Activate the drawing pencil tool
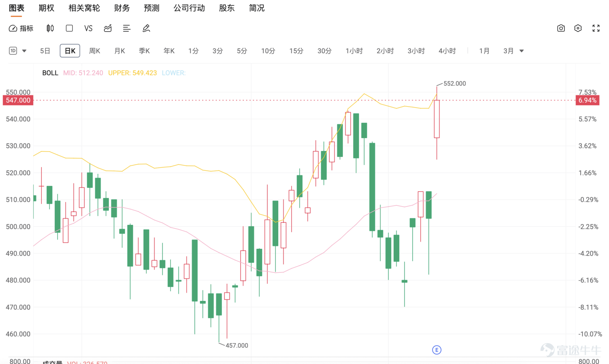Viewport: 609px width, 364px height. tap(146, 28)
